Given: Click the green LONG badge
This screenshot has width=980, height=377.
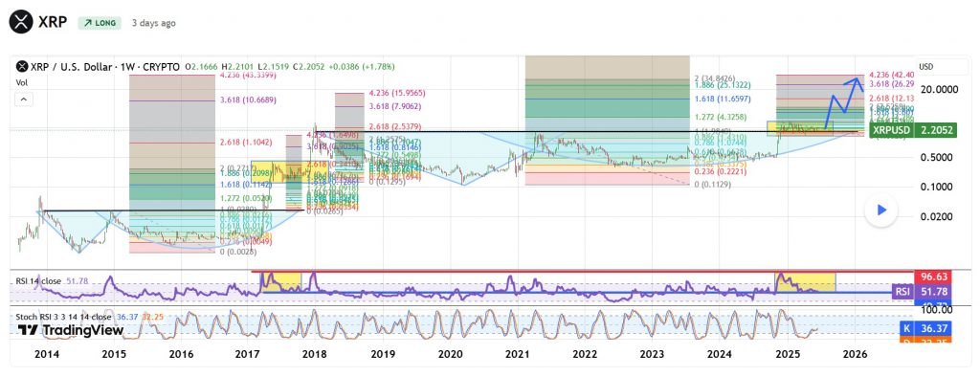Looking at the screenshot, I should pos(99,23).
